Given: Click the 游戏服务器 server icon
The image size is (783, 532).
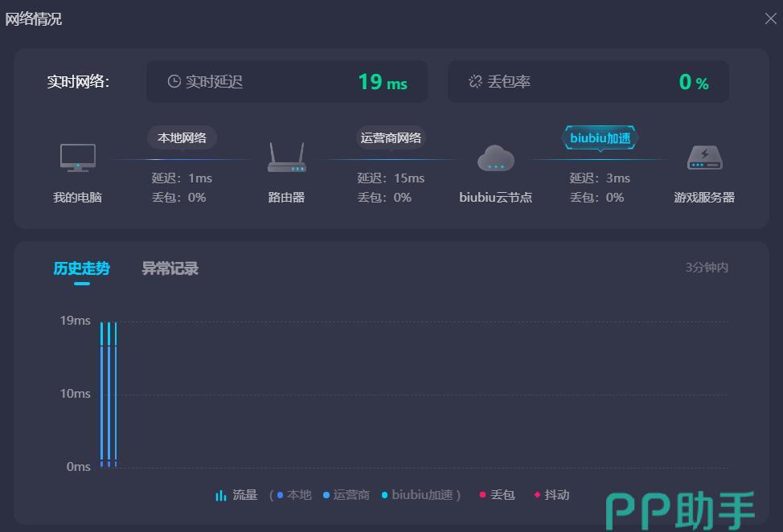Looking at the screenshot, I should [x=704, y=158].
